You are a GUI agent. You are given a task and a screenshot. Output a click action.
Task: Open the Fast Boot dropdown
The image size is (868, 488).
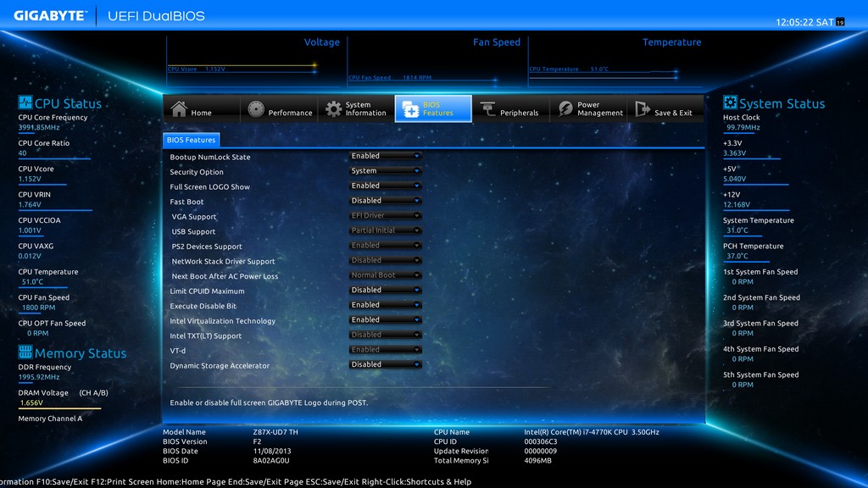386,201
